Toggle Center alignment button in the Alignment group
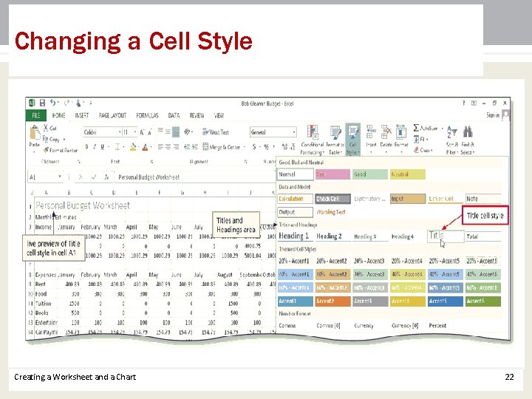This screenshot has height=399, width=532. (168, 147)
